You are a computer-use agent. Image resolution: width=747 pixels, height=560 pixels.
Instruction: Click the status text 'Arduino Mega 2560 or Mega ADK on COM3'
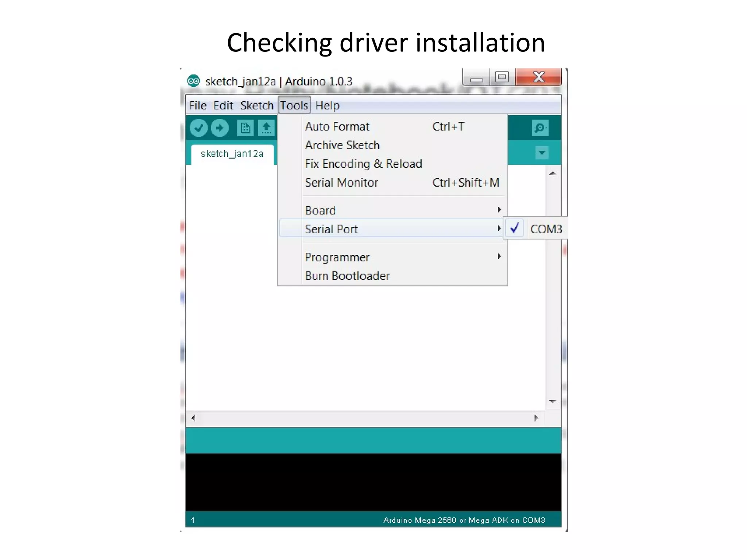pyautogui.click(x=464, y=520)
